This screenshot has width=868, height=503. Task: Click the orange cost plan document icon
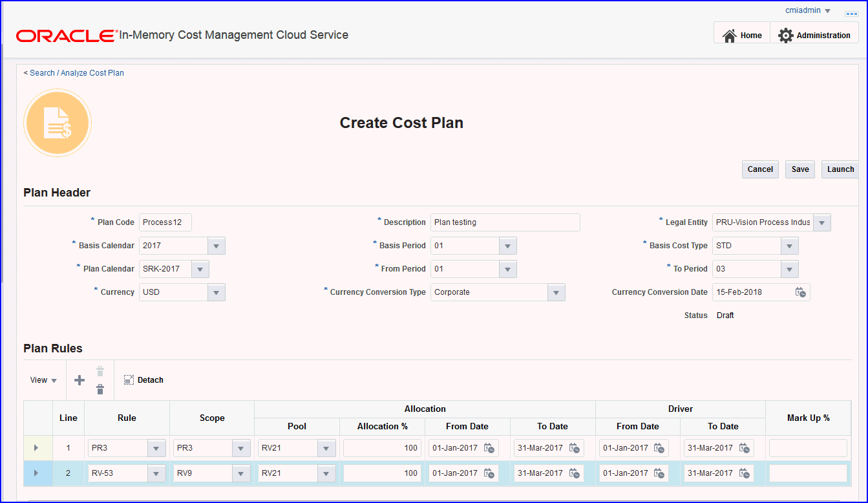point(58,123)
